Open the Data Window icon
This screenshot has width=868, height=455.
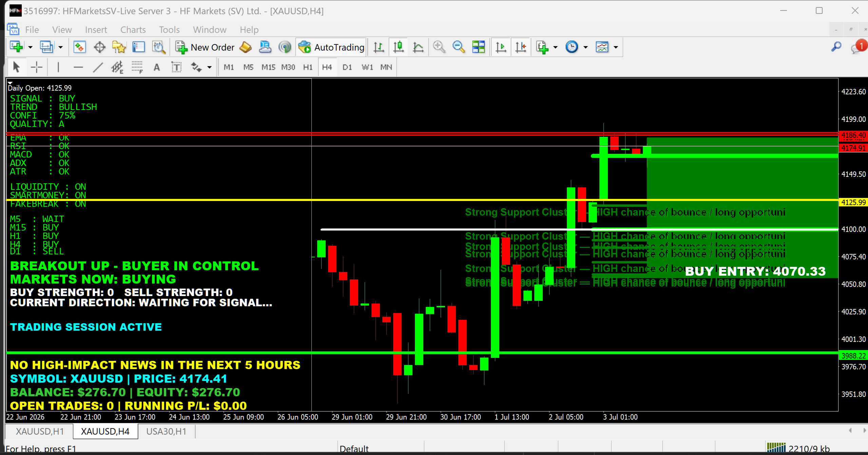click(x=99, y=47)
